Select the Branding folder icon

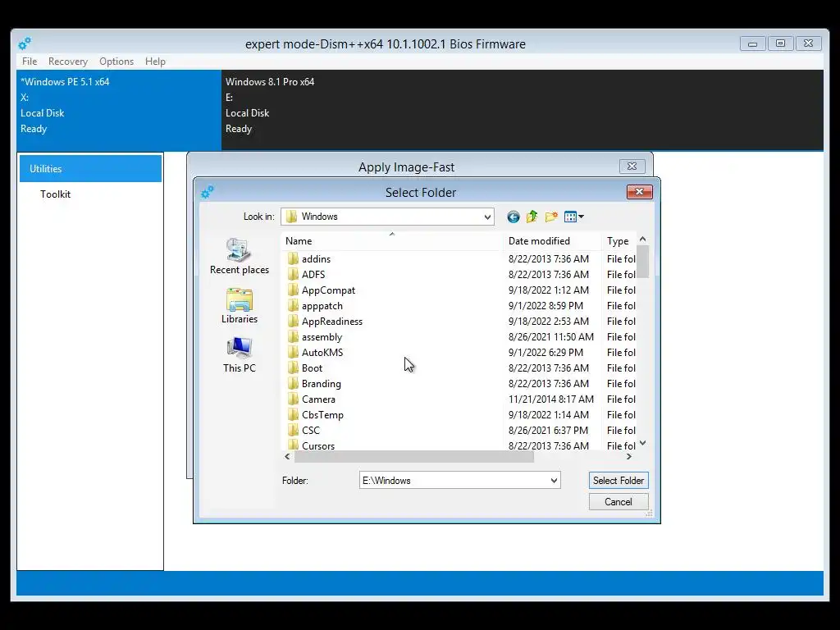pyautogui.click(x=293, y=383)
